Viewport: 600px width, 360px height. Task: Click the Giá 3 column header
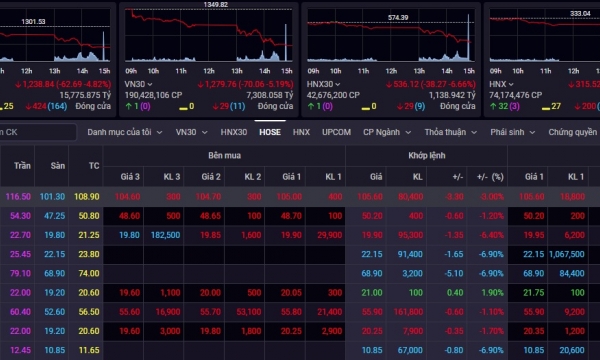(130, 177)
